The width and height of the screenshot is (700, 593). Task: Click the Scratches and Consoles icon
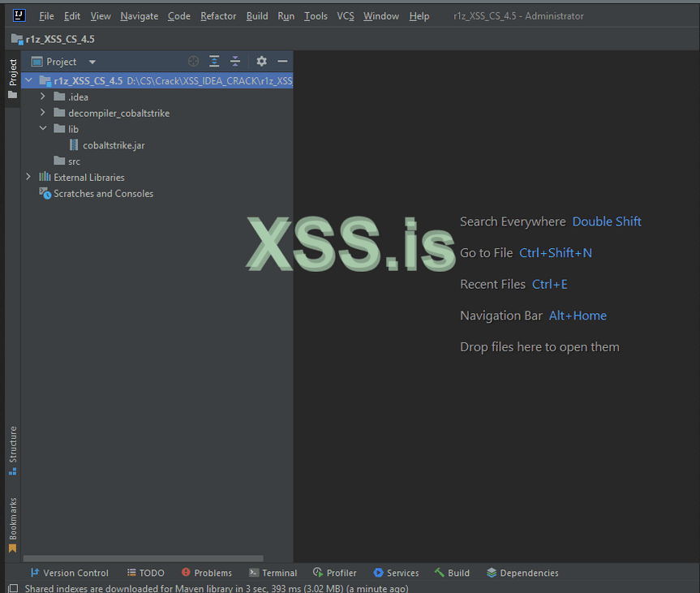coord(45,193)
